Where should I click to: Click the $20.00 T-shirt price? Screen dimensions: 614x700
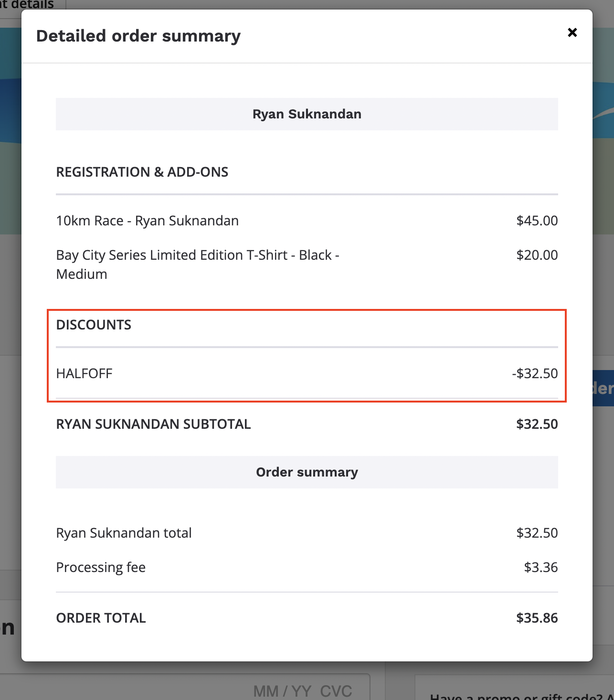click(537, 255)
